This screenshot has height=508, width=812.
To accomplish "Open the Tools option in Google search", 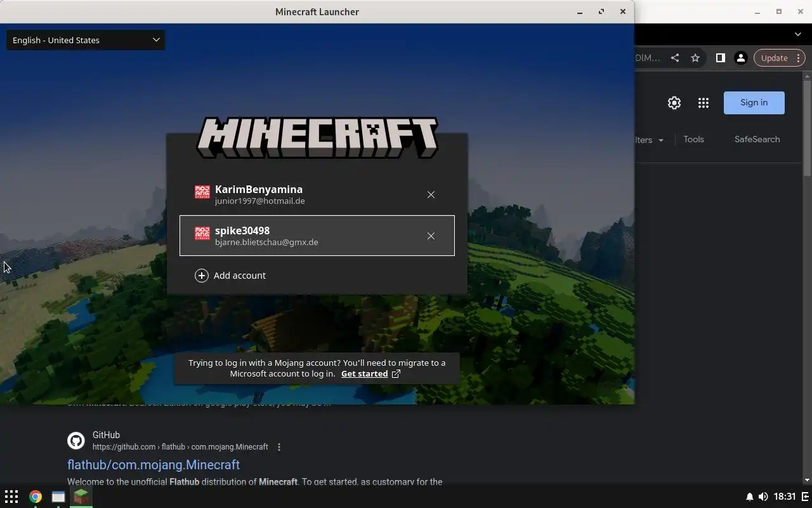I will pyautogui.click(x=693, y=140).
